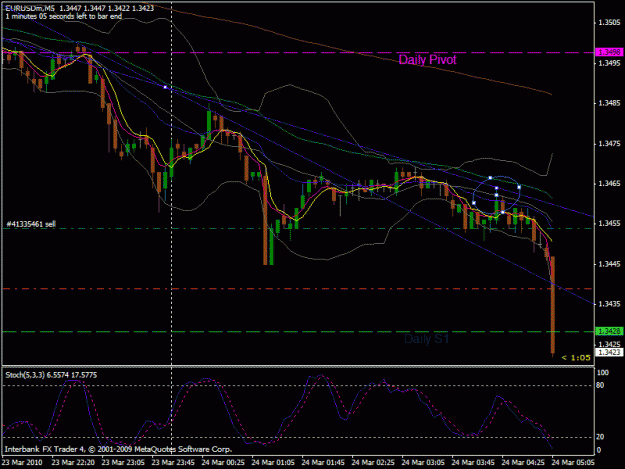Select the blue ellipse drawn near 03:45
Image resolution: width=625 pixels, height=469 pixels.
point(497,195)
